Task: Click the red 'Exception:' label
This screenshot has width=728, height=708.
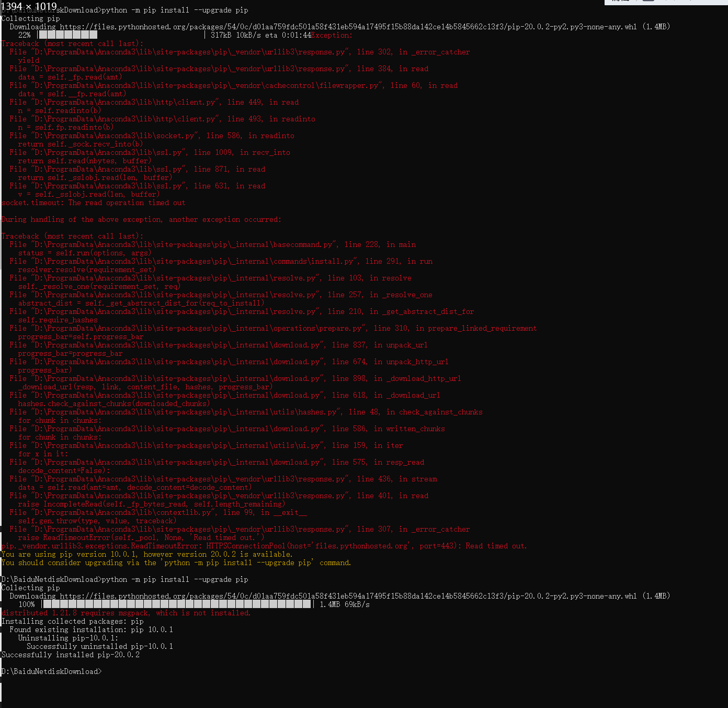Action: coord(332,35)
